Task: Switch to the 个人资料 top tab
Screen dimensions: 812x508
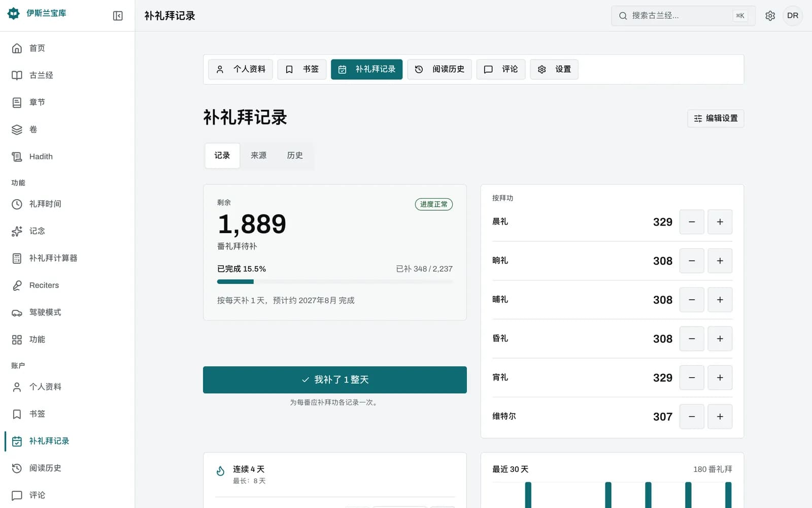Action: click(241, 70)
